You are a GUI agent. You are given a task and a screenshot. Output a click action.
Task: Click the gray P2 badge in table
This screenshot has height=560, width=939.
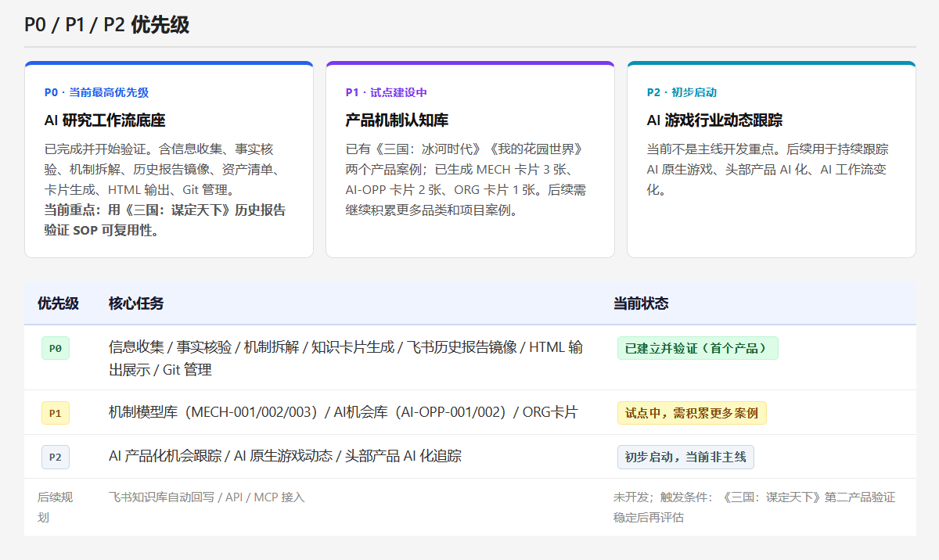click(x=56, y=457)
